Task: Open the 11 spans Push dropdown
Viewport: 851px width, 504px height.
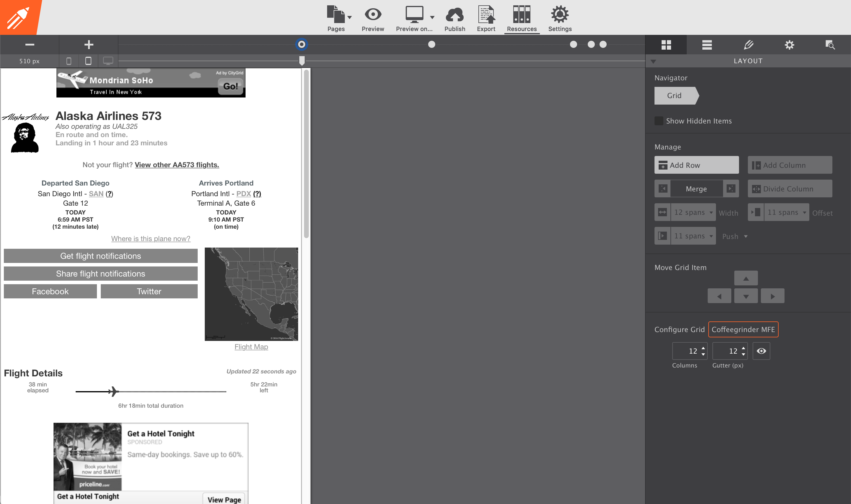Action: (x=693, y=236)
